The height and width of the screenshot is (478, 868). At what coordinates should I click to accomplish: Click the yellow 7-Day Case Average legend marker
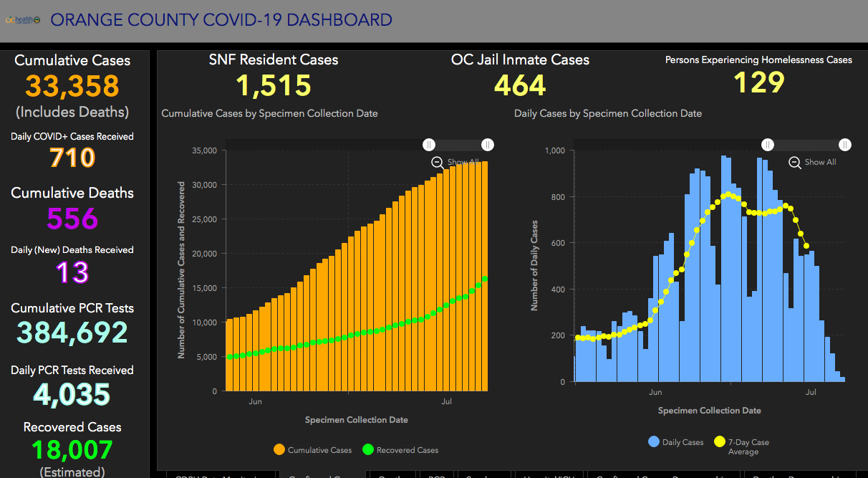719,442
